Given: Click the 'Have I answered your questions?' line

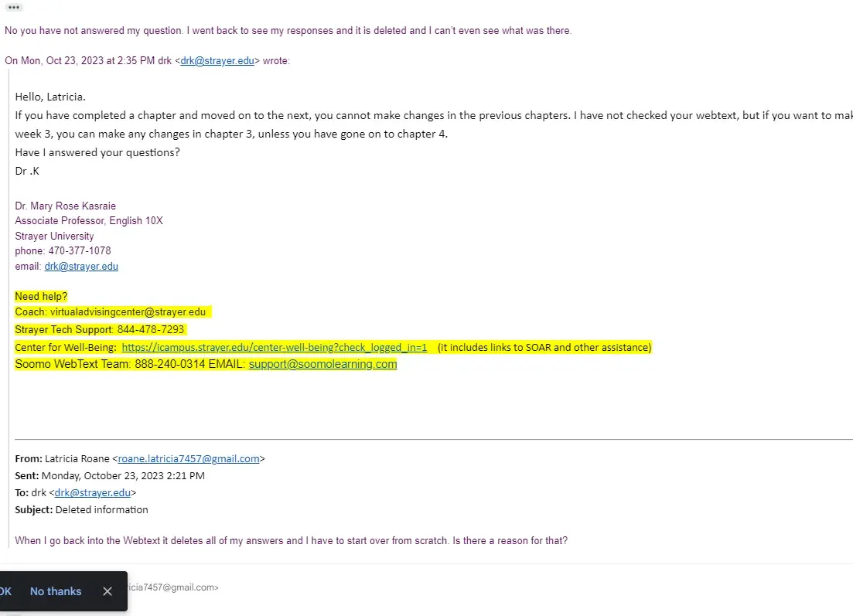Looking at the screenshot, I should (x=97, y=153).
